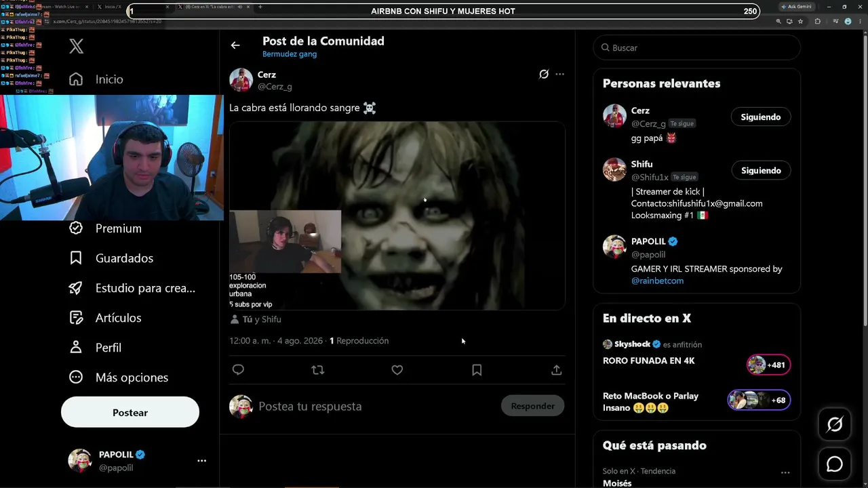Open Cerz avatar in Personas relevantes
Screen dimensions: 868x488
point(614,117)
